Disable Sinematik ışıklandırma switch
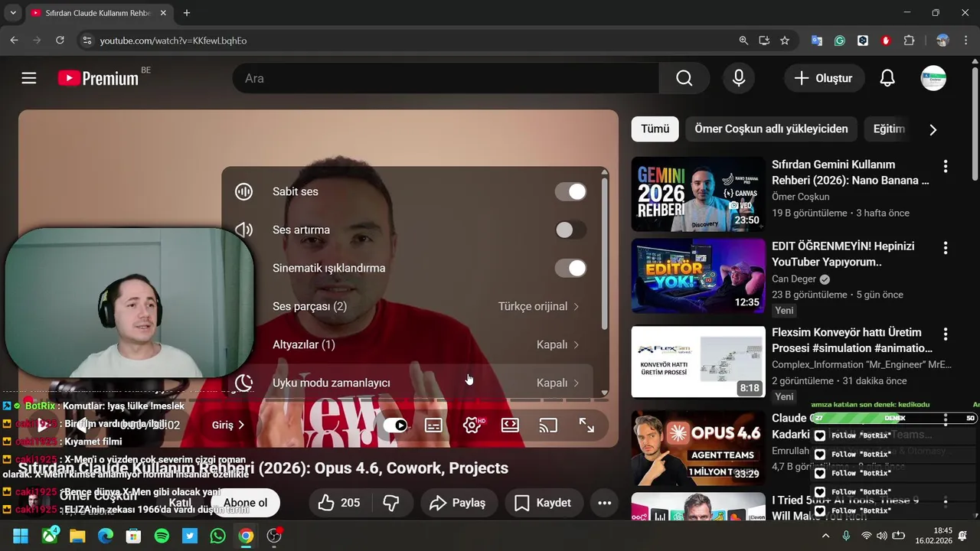The width and height of the screenshot is (980, 551). pyautogui.click(x=570, y=268)
